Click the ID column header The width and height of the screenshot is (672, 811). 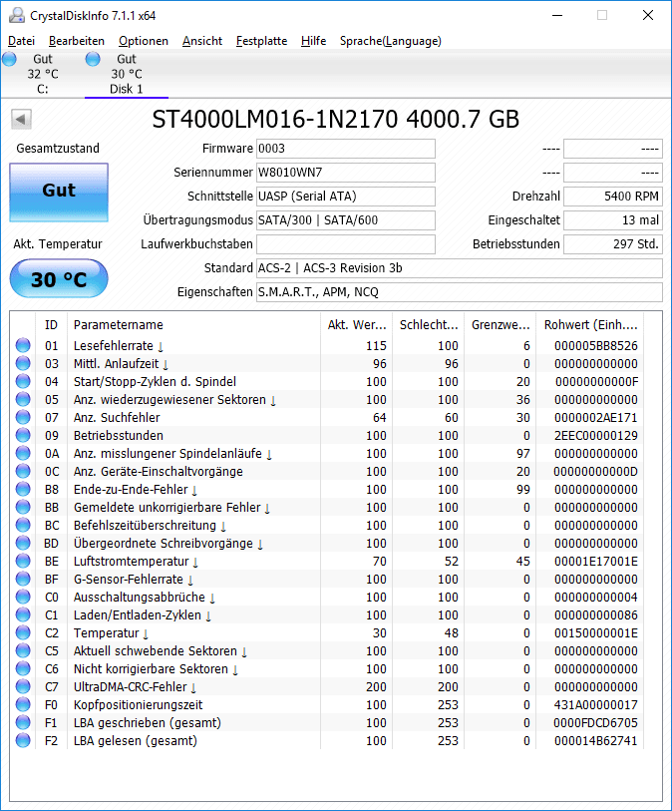[x=51, y=325]
